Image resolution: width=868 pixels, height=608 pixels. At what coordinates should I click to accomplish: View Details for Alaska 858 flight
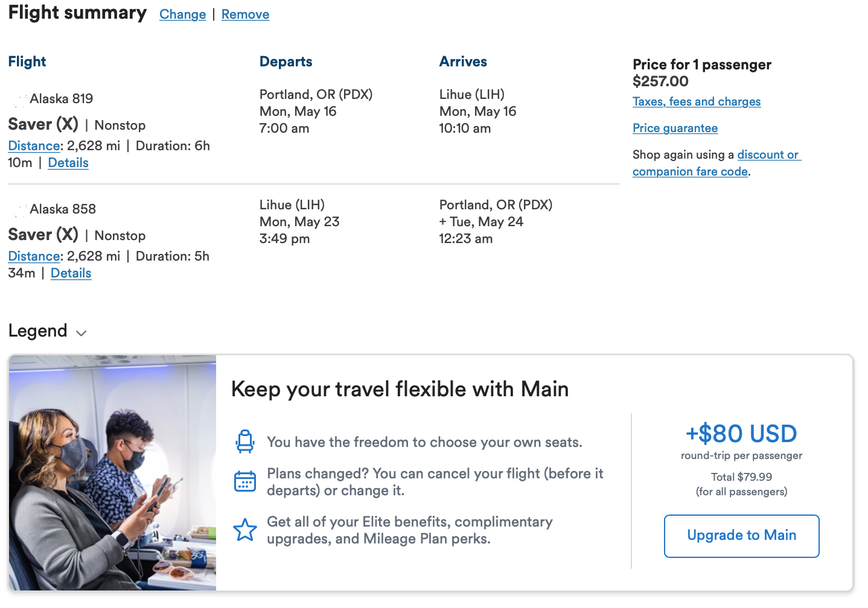click(71, 273)
